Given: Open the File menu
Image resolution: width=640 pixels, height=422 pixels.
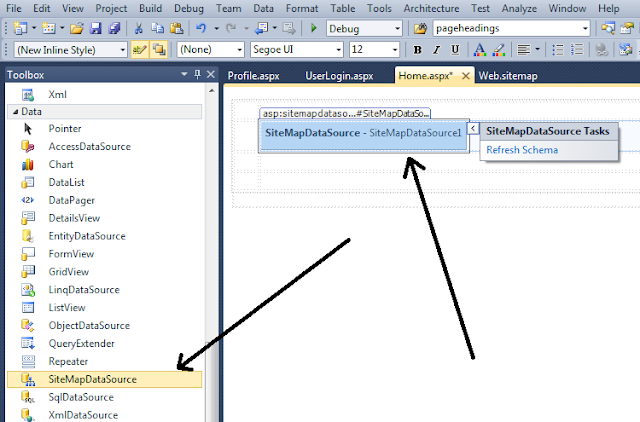Looking at the screenshot, I should click(14, 8).
